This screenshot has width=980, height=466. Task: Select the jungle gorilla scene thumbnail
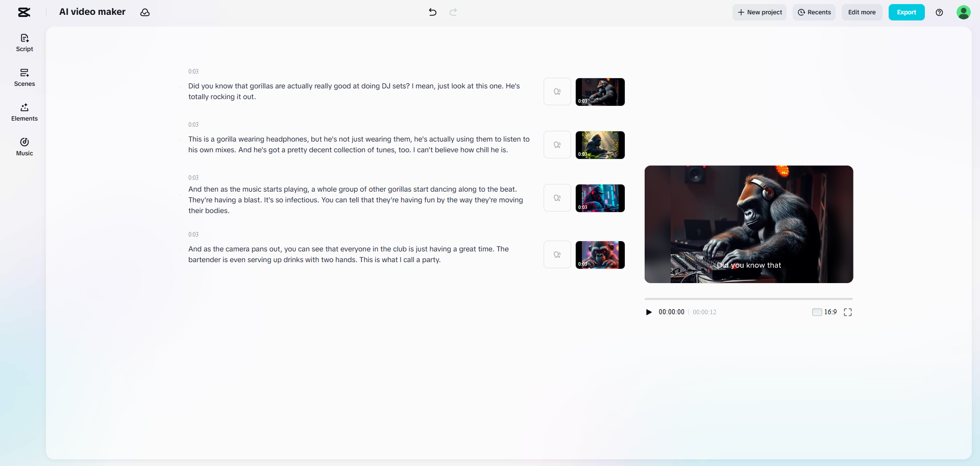600,145
